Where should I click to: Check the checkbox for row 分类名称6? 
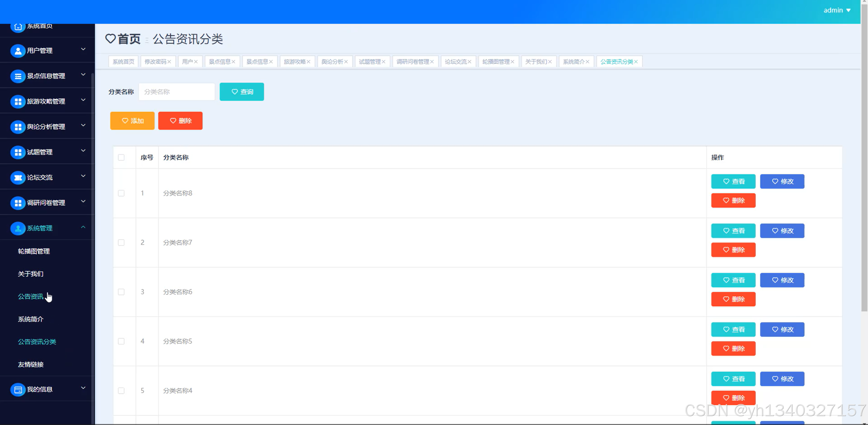point(121,292)
